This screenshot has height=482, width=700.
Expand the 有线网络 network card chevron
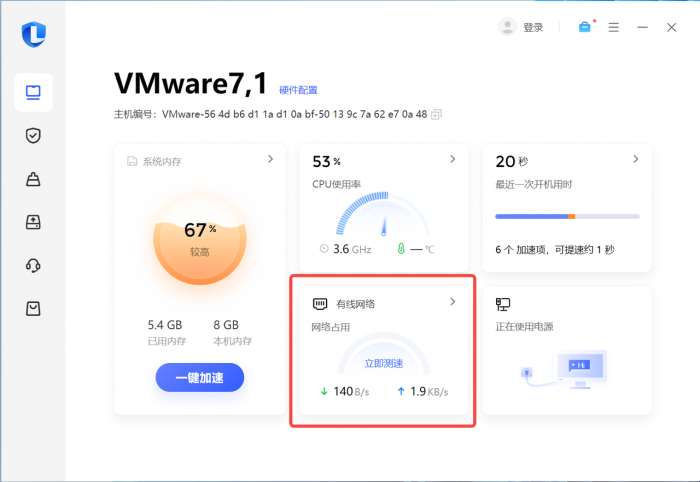[453, 302]
